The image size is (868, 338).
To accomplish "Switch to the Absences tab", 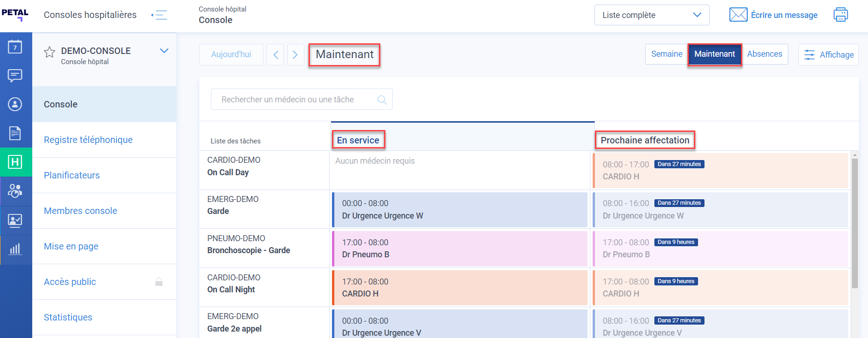I will [764, 54].
